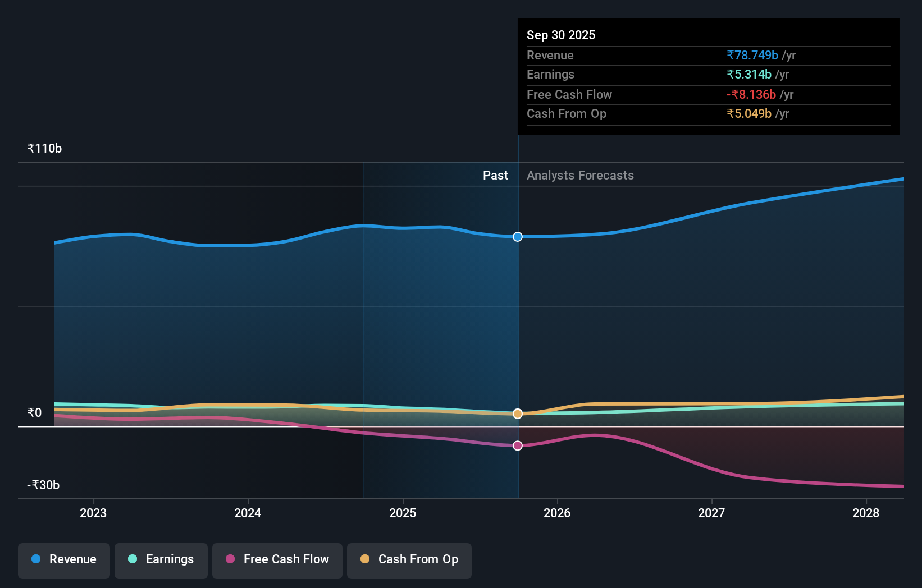Click the ₹78.749b Revenue value
This screenshot has width=922, height=588.
coord(752,55)
